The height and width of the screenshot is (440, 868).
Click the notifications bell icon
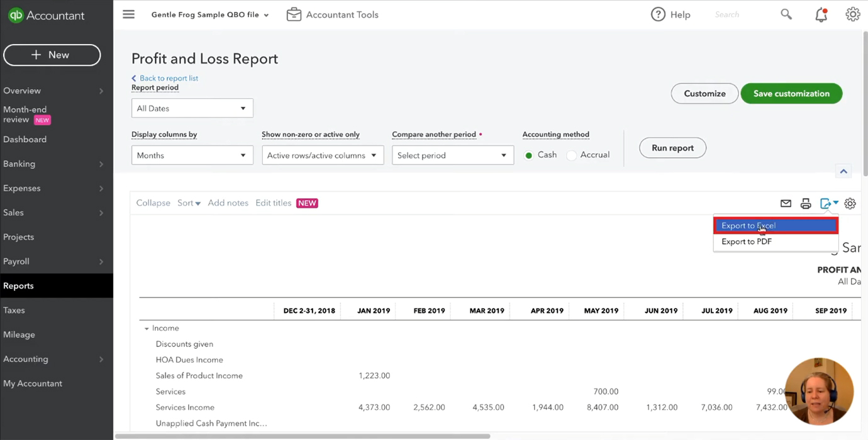tap(821, 15)
